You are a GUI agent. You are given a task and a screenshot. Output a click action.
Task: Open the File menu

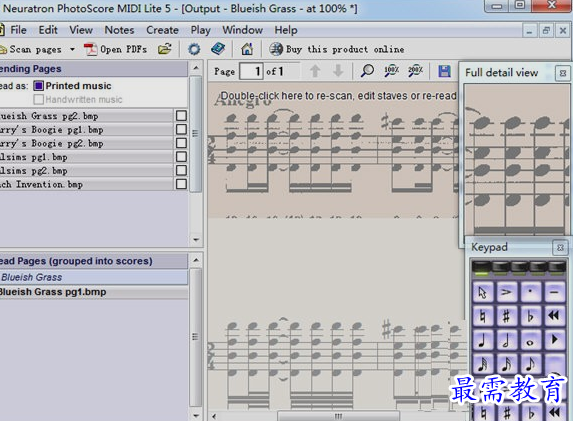tap(18, 30)
